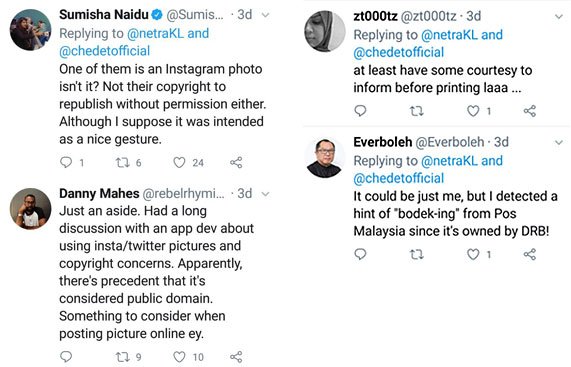This screenshot has width=571, height=367.
Task: Share Sumisha Naidu's tweet
Action: click(236, 162)
